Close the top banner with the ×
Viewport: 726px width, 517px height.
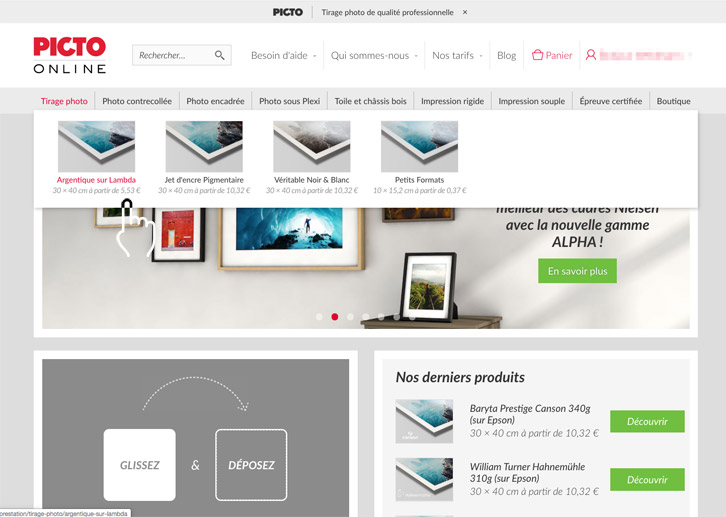(x=465, y=12)
